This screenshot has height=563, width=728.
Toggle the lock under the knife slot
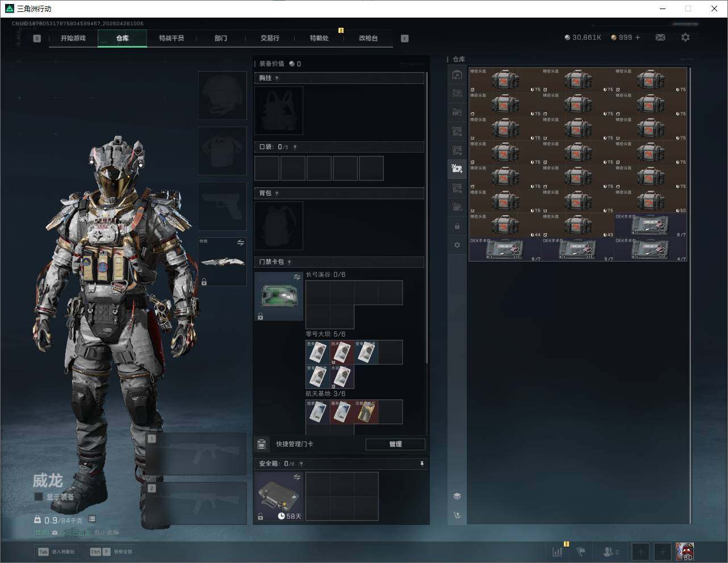tap(204, 281)
